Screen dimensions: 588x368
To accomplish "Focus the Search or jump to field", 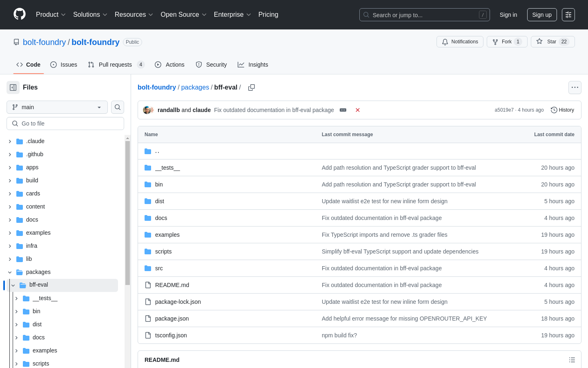I will [425, 15].
